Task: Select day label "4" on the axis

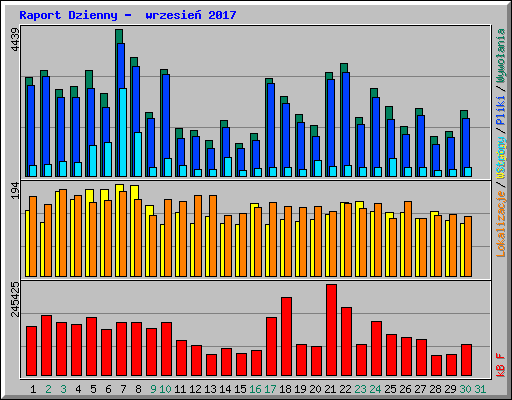Action: (x=78, y=389)
